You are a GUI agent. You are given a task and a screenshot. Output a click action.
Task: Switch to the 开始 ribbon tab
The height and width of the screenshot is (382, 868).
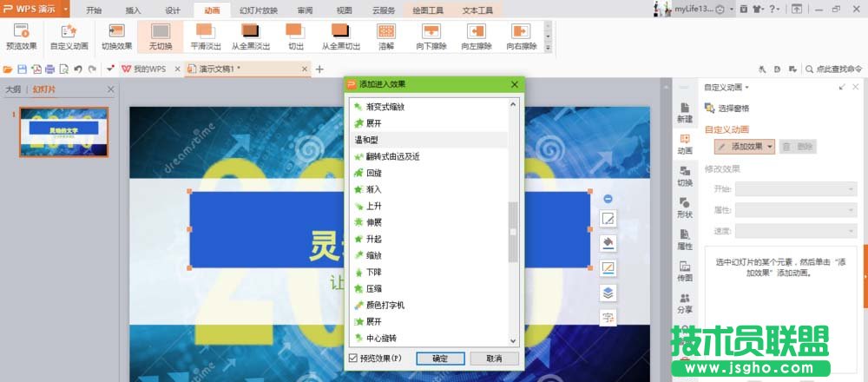[x=94, y=10]
